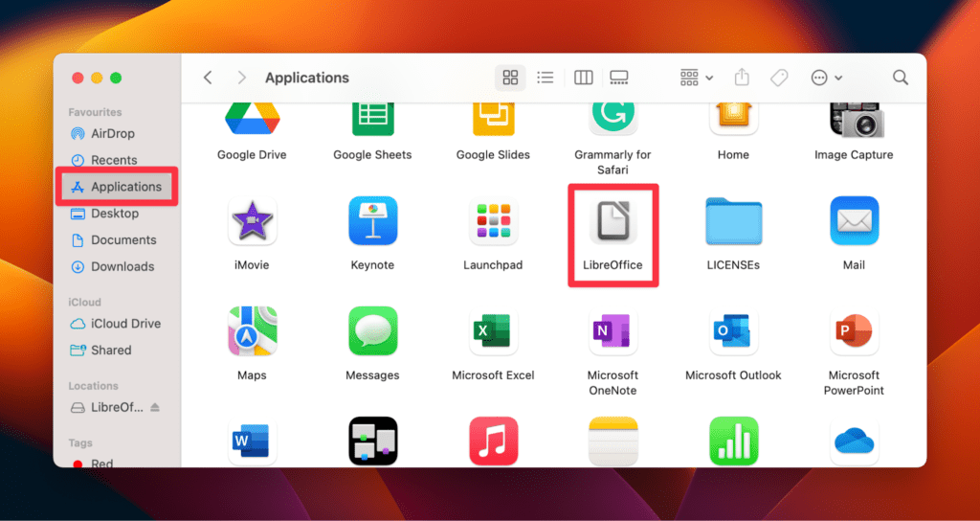Select the Keynote app icon
Viewport: 980px width, 521px height.
pyautogui.click(x=372, y=221)
